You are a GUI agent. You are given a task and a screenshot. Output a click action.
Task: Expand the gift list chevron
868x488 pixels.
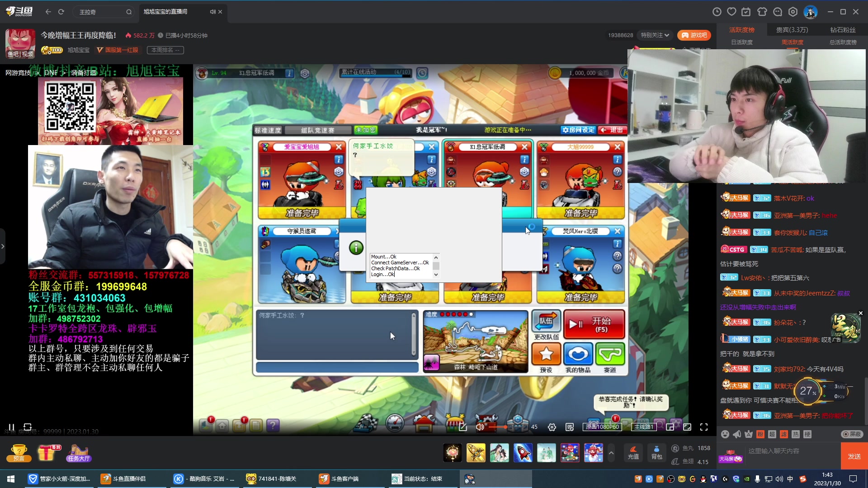click(x=611, y=453)
